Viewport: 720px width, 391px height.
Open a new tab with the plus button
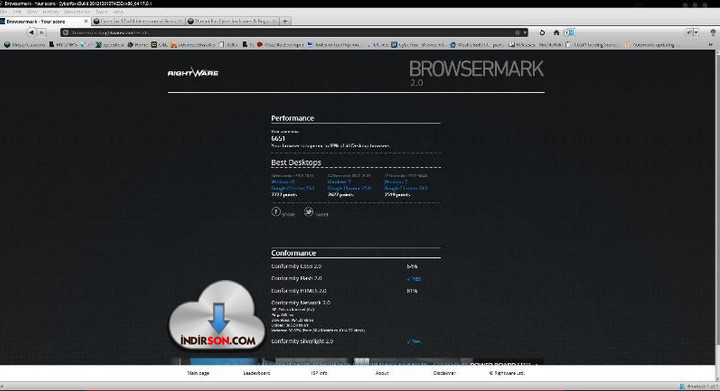pyautogui.click(x=286, y=21)
